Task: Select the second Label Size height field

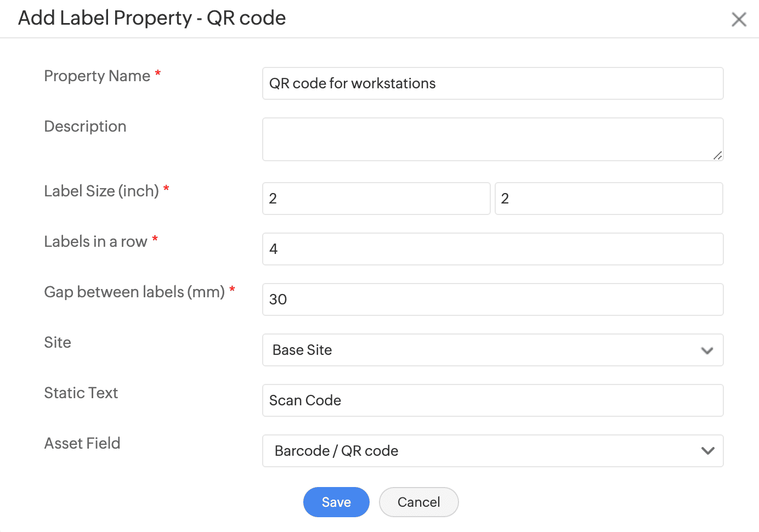Action: [x=609, y=199]
